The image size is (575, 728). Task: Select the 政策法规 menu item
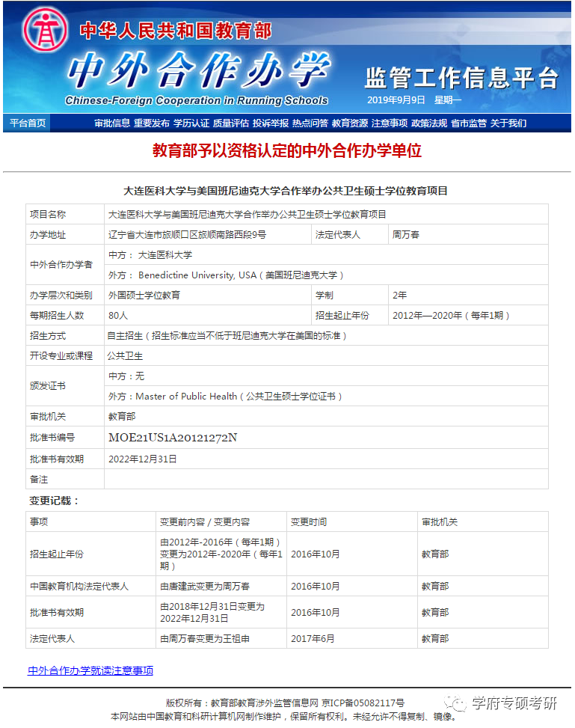429,123
